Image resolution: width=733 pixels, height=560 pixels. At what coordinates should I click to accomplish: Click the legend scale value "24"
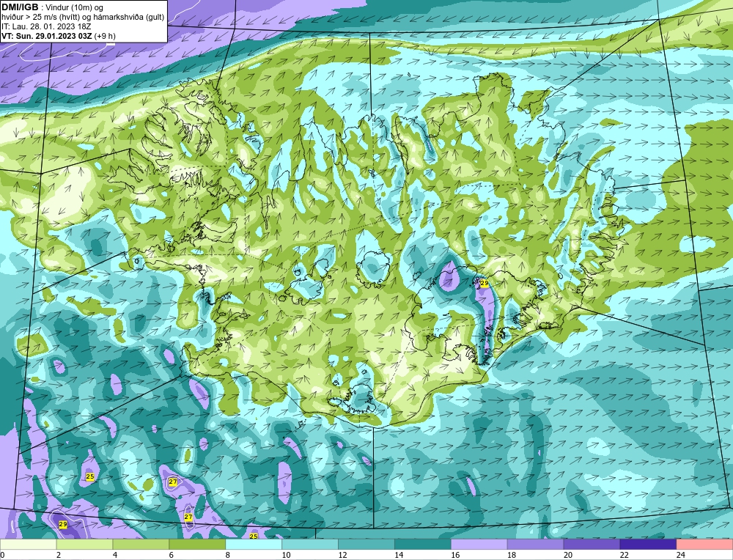click(680, 555)
